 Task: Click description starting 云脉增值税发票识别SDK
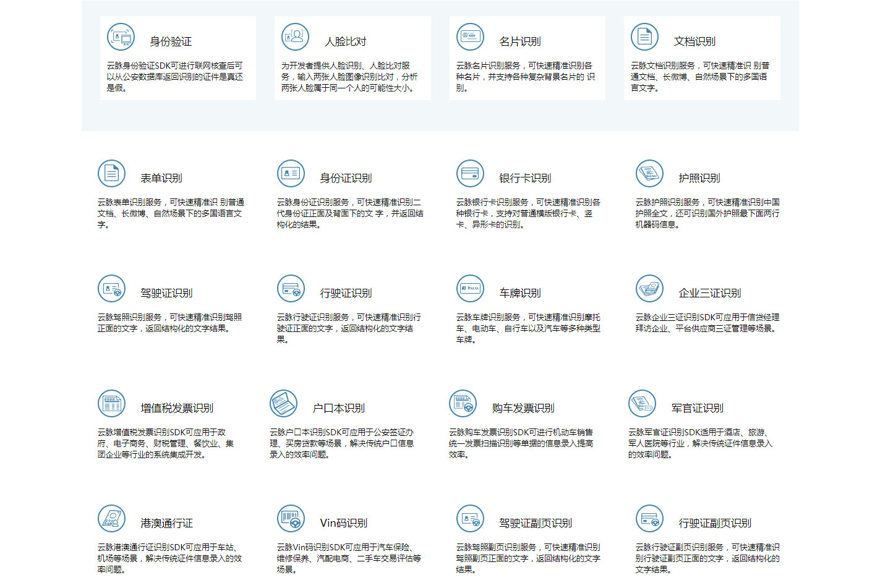166,443
